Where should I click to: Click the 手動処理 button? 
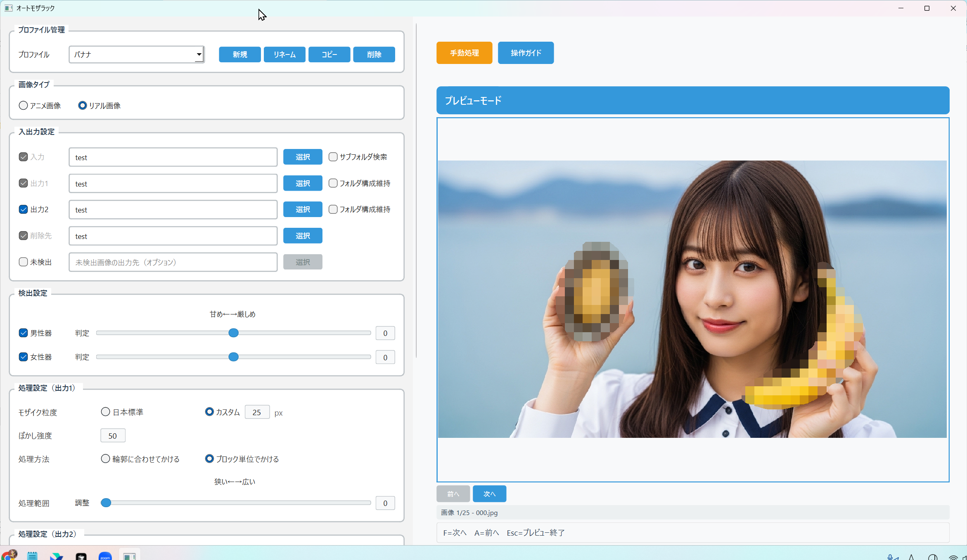464,53
